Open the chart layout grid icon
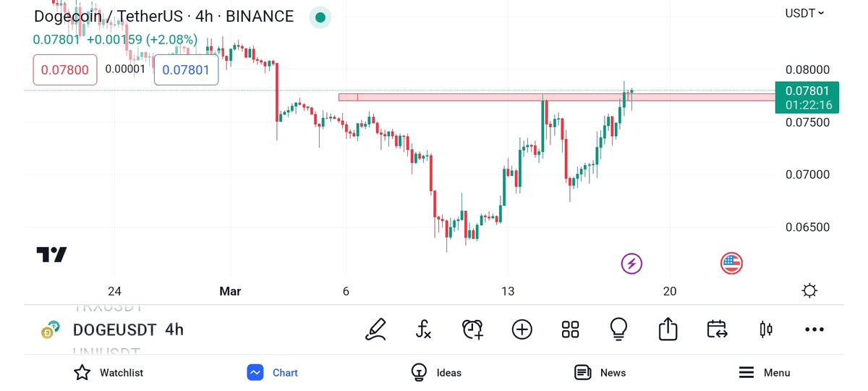 [x=570, y=329]
